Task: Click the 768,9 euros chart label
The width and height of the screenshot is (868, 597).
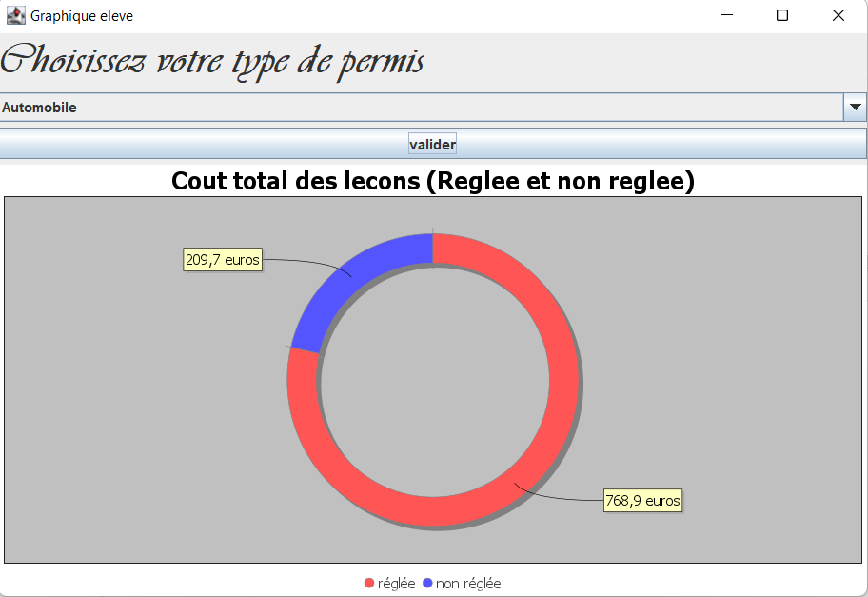Action: pyautogui.click(x=642, y=501)
